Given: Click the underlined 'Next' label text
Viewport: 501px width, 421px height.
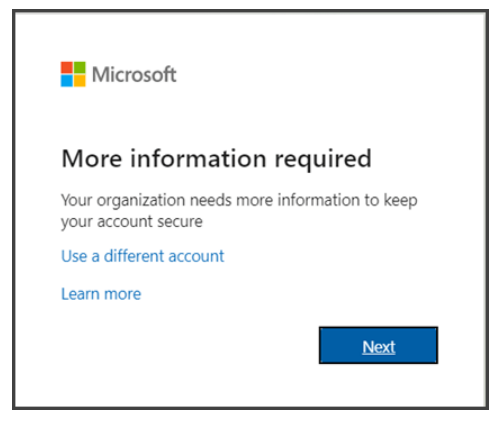Looking at the screenshot, I should tap(379, 347).
